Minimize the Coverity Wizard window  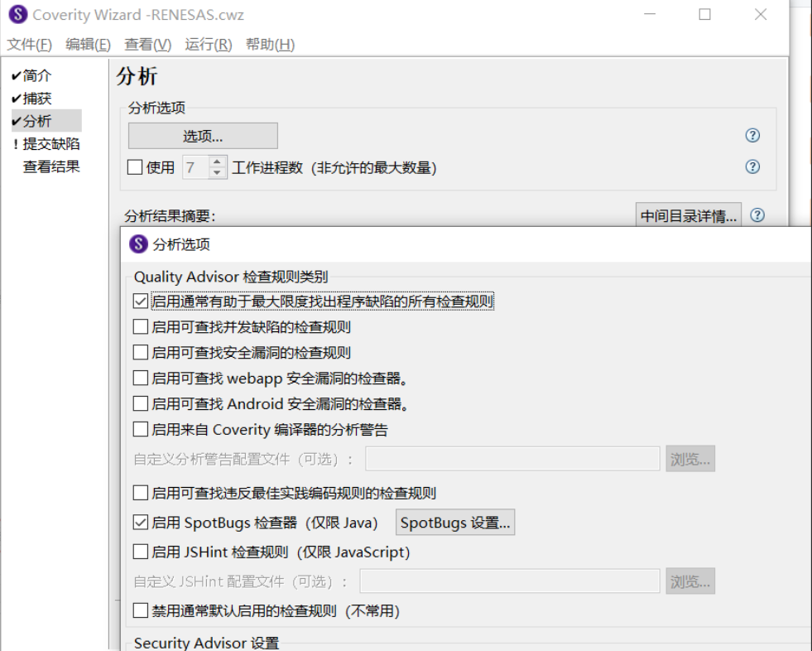(x=650, y=14)
